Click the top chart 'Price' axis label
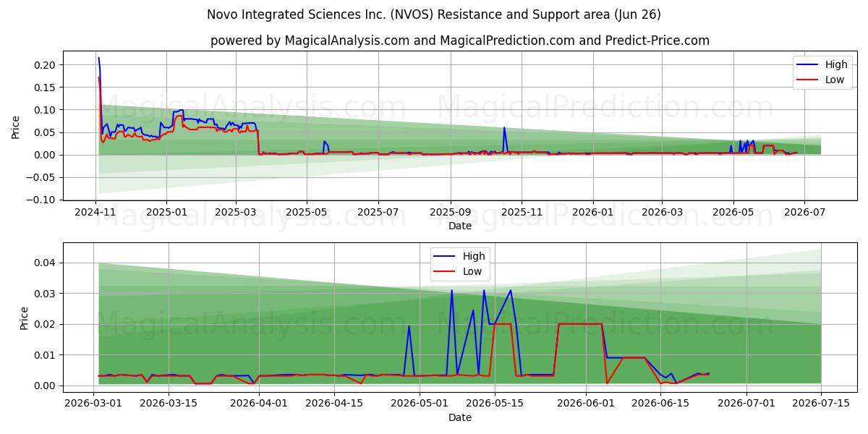868x434 pixels. (x=16, y=125)
